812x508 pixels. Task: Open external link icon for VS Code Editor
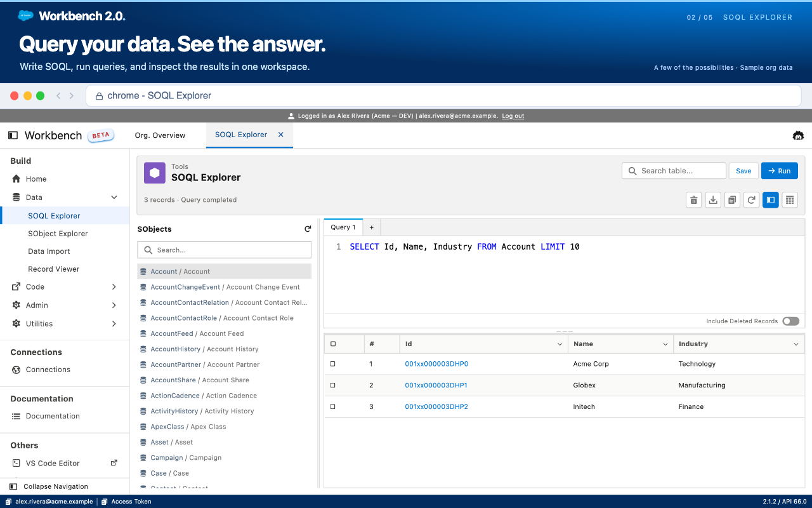114,463
